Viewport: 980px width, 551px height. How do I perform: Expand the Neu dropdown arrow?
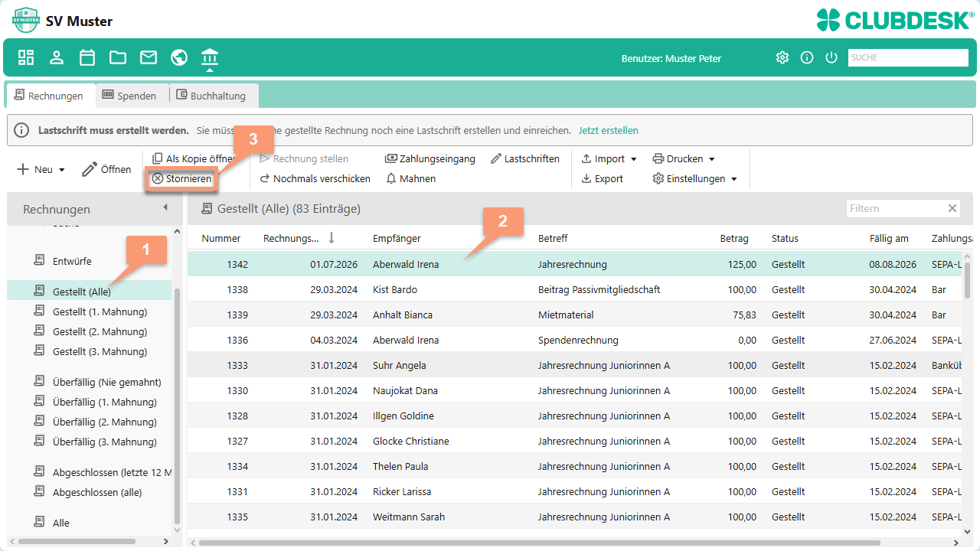point(62,170)
